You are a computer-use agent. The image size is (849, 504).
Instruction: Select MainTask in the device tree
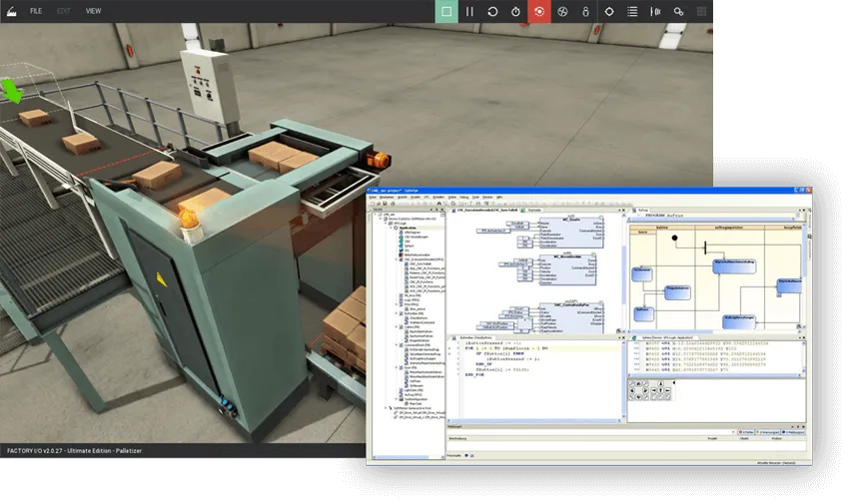(416, 403)
